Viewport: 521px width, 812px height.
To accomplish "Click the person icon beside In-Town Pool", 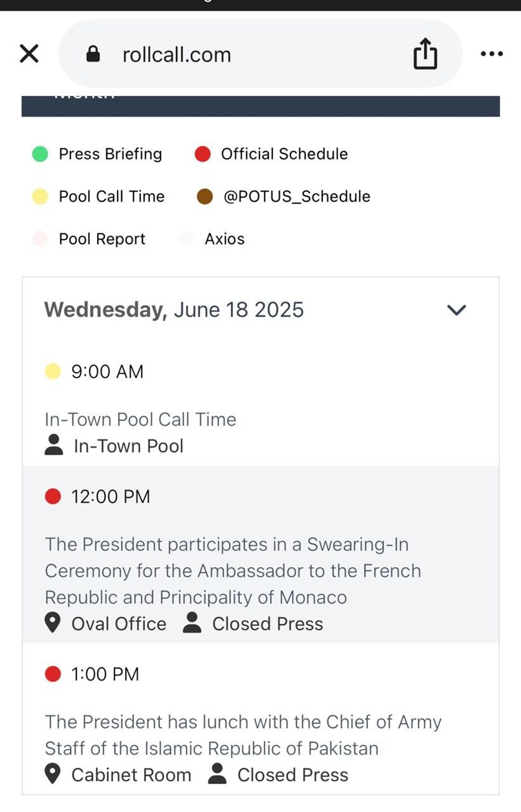I will (54, 445).
